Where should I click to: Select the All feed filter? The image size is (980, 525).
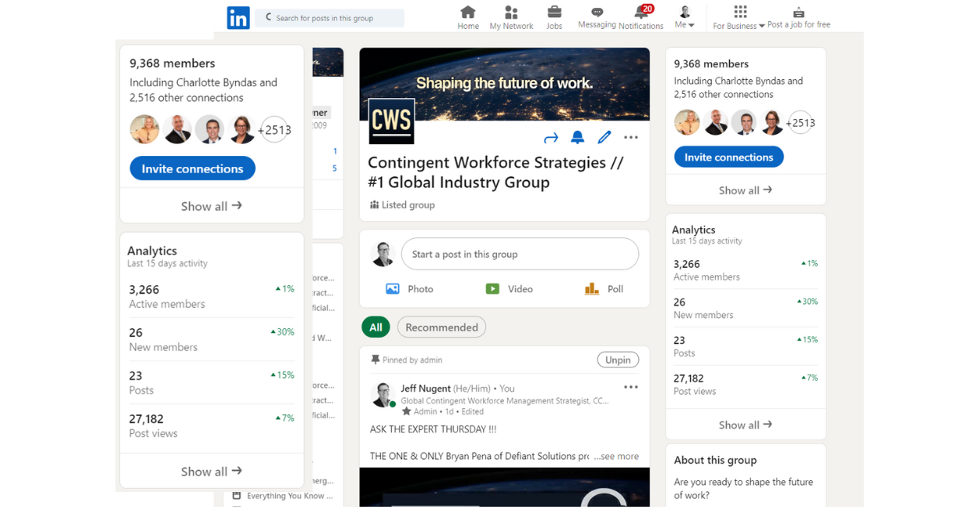pyautogui.click(x=376, y=328)
